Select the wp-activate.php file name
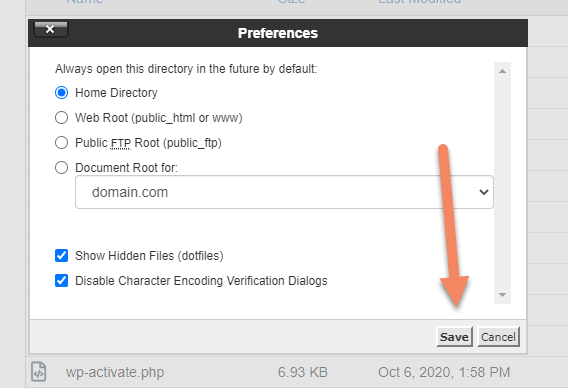The height and width of the screenshot is (388, 568). pos(115,372)
